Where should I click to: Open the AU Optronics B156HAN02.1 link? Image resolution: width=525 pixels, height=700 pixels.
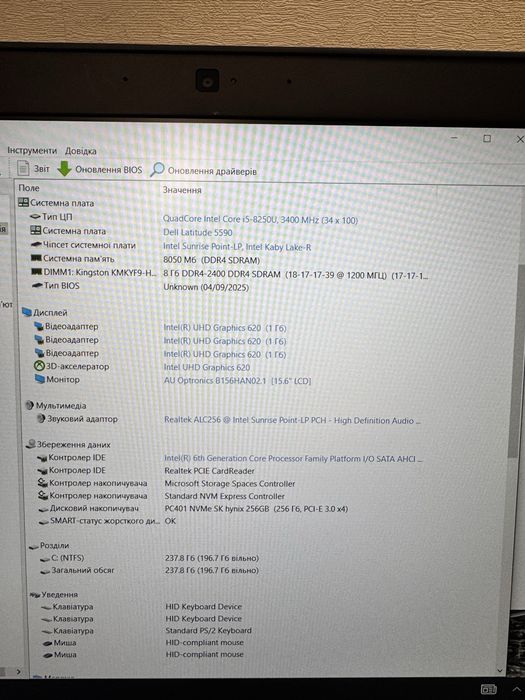tap(238, 381)
